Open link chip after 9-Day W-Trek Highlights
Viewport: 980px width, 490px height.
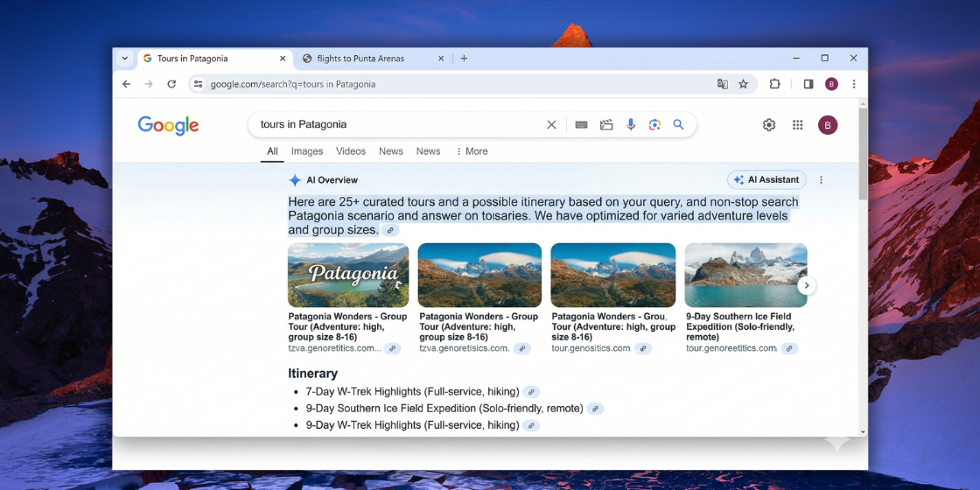531,425
